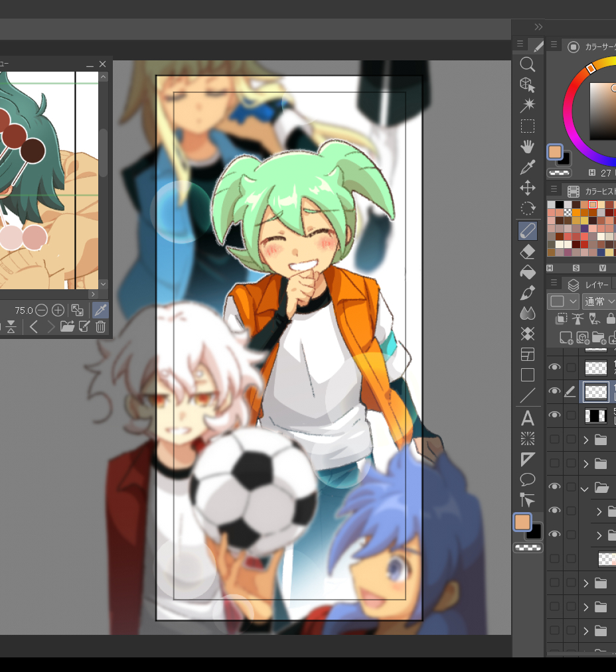
Task: Set as reference layer lighthouse icon
Action: [x=577, y=318]
